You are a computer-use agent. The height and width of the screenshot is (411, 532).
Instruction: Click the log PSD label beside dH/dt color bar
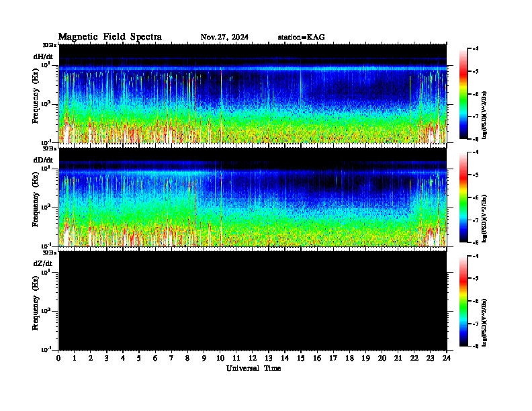tap(485, 116)
